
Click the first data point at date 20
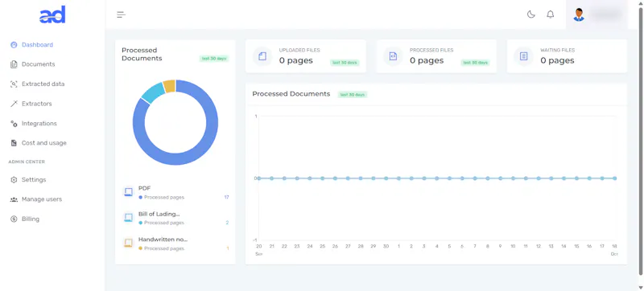[x=258, y=178]
